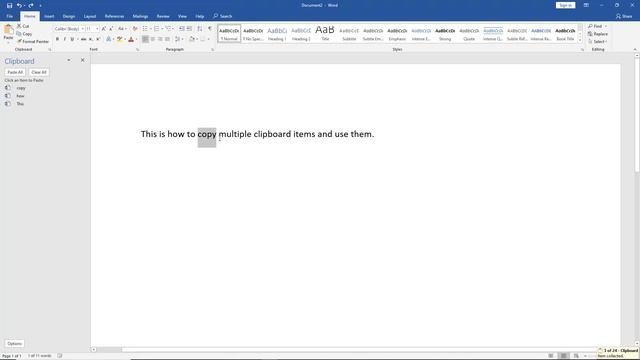Close the Clipboard pane
The width and height of the screenshot is (640, 360).
pyautogui.click(x=82, y=60)
